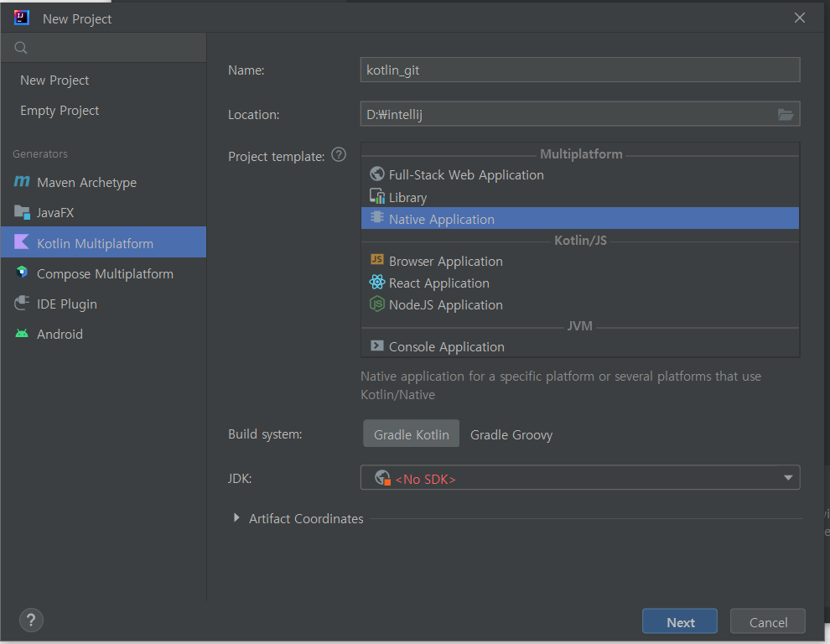
Task: Click the Full-Stack Web Application globe icon
Action: (x=377, y=174)
